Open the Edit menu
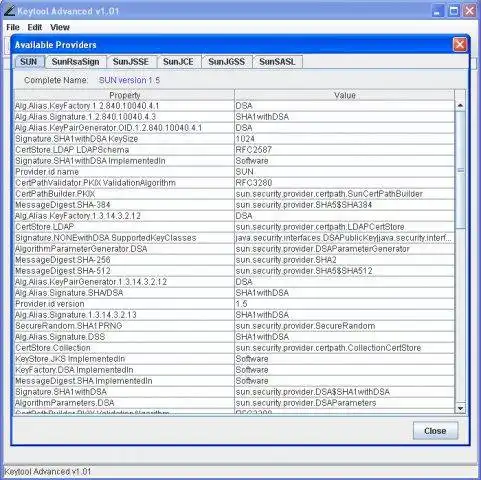Image resolution: width=481 pixels, height=480 pixels. coord(35,27)
